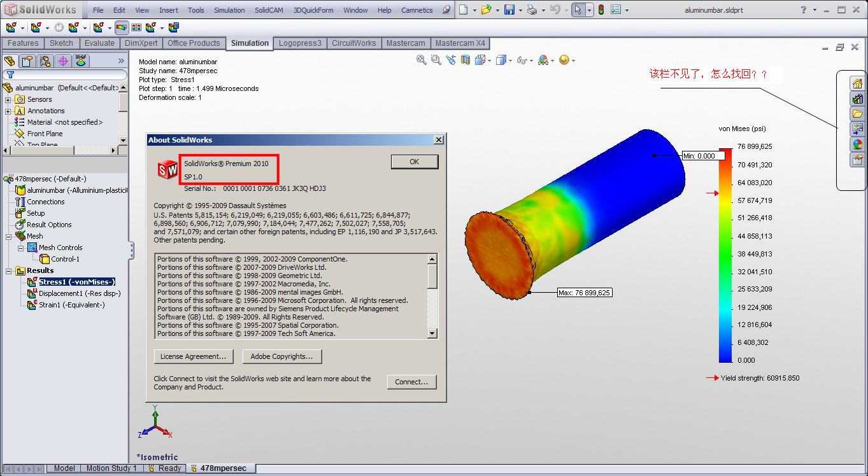
Task: Expand the manager tabs chevron
Action: pos(121,61)
